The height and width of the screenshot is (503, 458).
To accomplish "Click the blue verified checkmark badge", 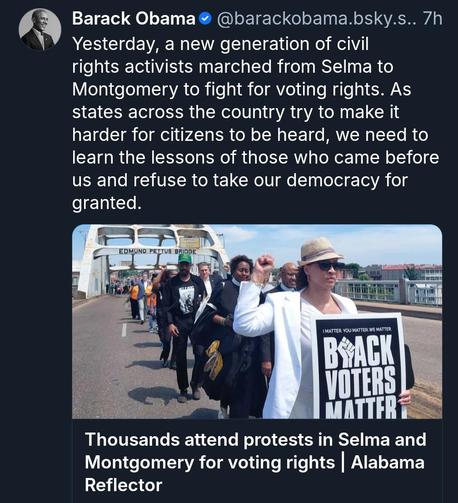I will click(x=205, y=19).
